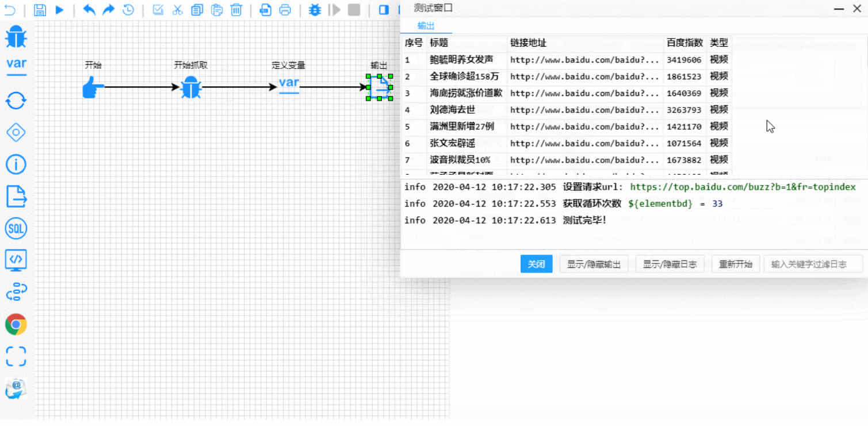Paste with the clipboard icon
This screenshot has width=868, height=426.
coord(217,10)
